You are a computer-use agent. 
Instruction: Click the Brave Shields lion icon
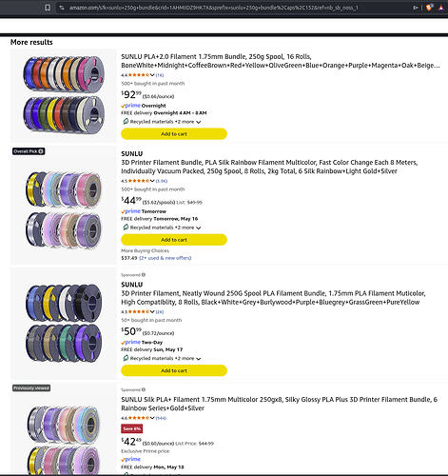click(x=429, y=8)
